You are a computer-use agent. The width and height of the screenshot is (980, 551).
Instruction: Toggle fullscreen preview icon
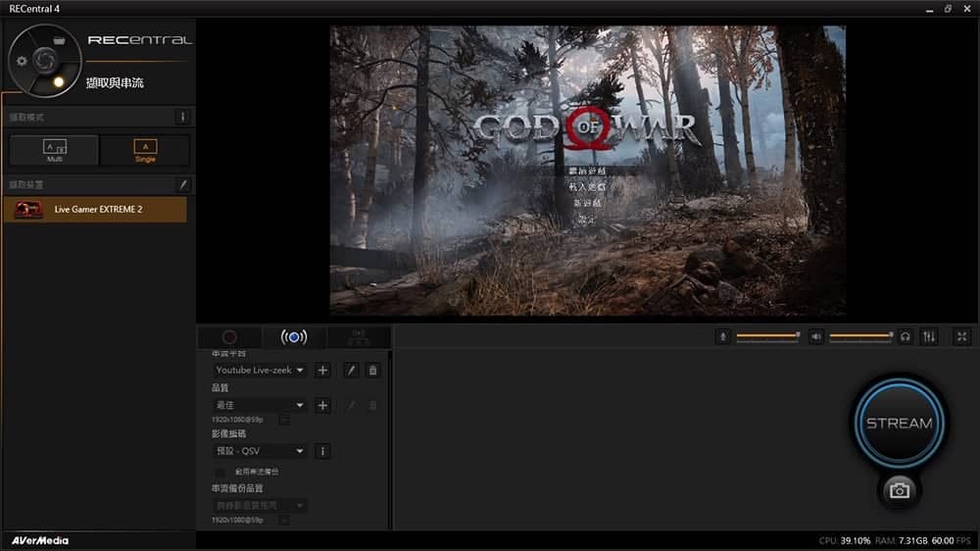click(962, 337)
